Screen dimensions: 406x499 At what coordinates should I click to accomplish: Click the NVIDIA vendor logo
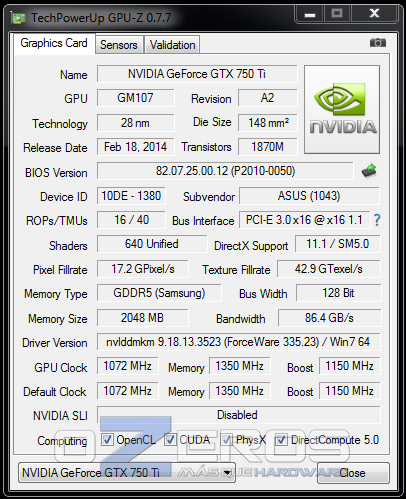click(342, 109)
